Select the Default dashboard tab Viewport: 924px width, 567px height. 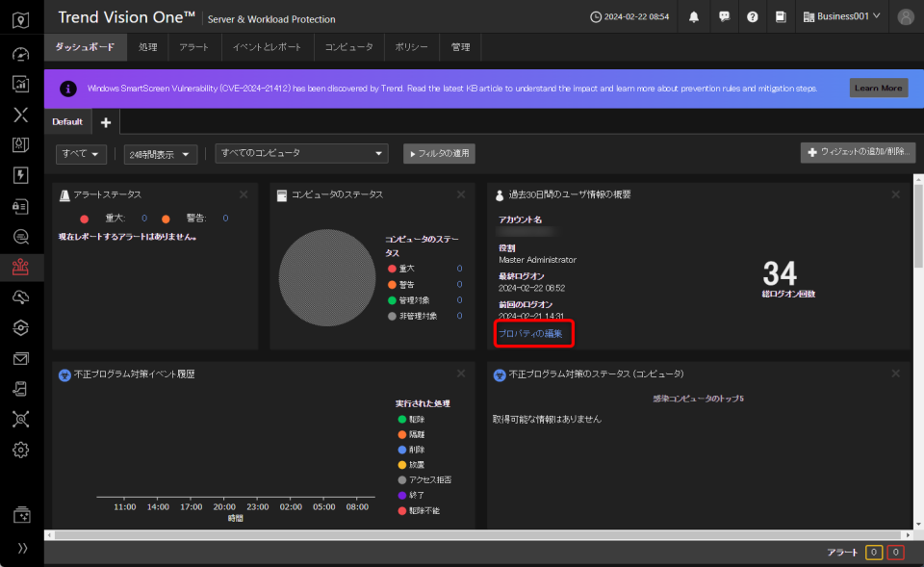[67, 122]
